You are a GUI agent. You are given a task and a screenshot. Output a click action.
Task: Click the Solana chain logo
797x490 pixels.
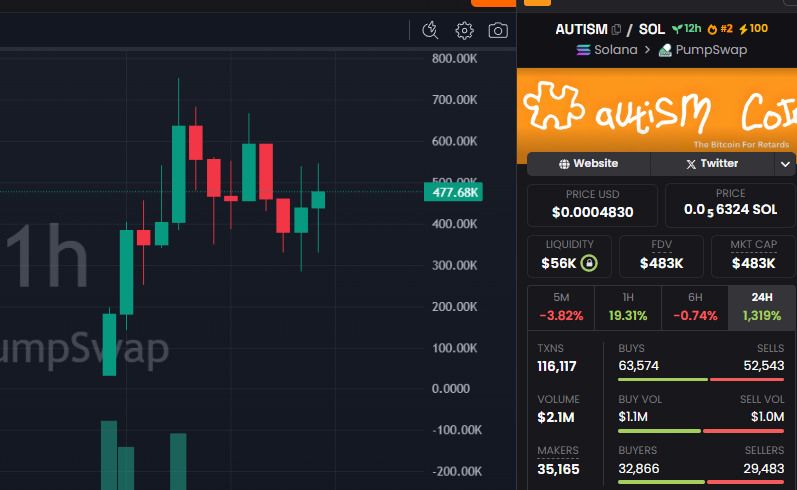[x=584, y=50]
